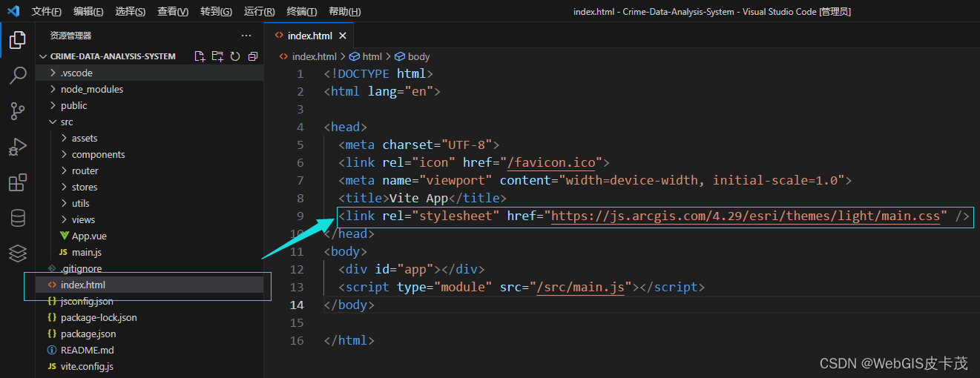Open .gitignore file in explorer
Viewport: 980px width, 378px height.
coord(149,268)
